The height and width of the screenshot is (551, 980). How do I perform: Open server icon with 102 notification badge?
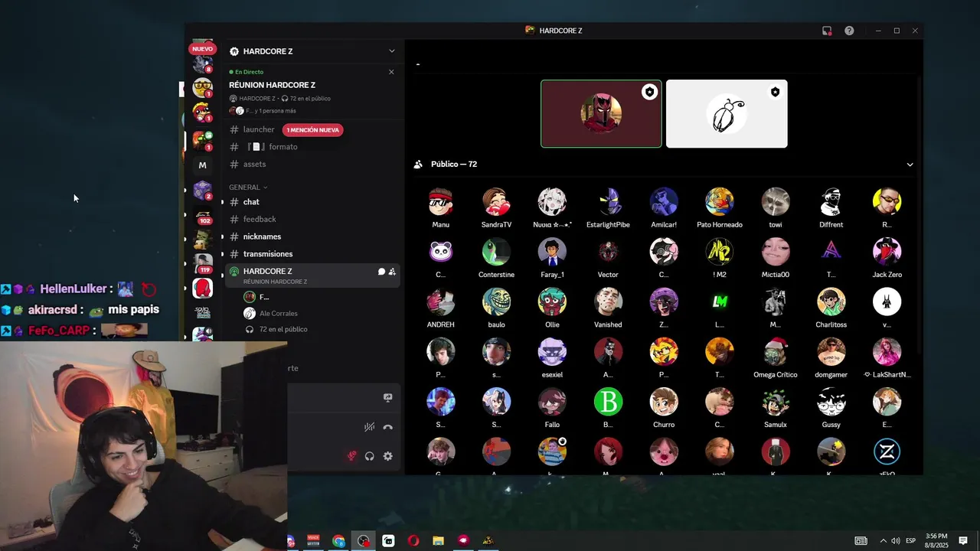click(x=203, y=217)
